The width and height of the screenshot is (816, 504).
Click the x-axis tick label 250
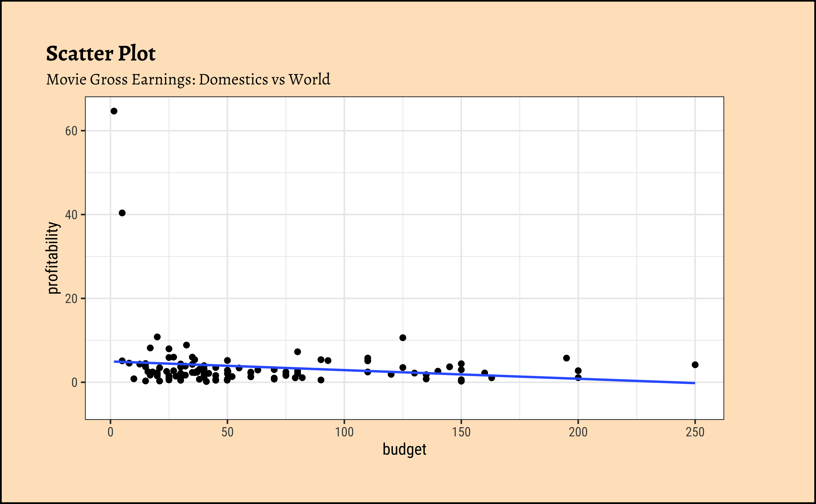coord(695,432)
